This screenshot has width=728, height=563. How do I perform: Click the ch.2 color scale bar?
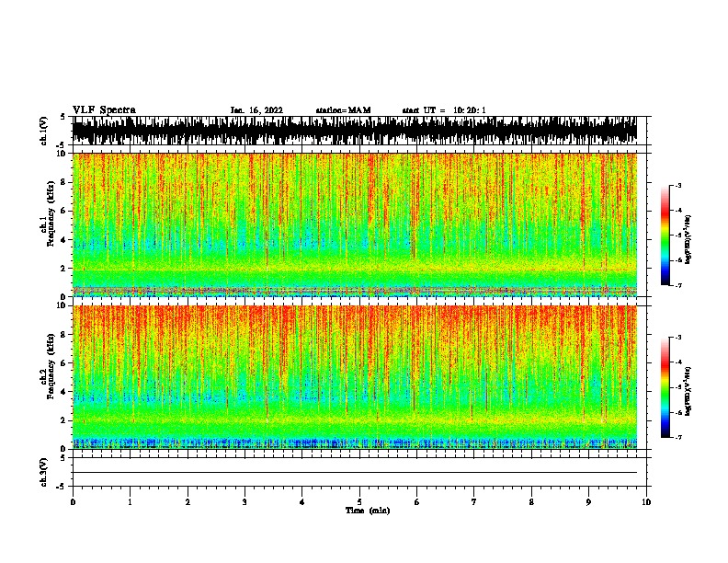click(665, 387)
